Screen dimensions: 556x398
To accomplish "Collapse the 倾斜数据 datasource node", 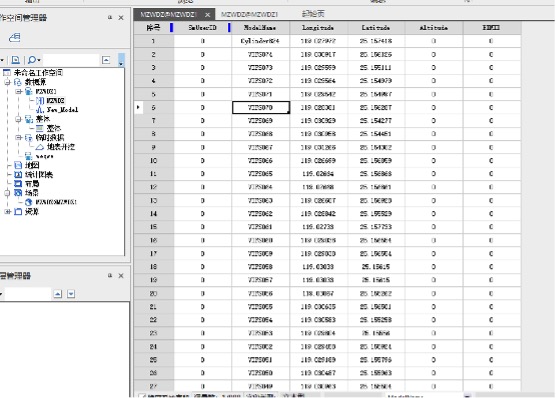I will pos(18,138).
